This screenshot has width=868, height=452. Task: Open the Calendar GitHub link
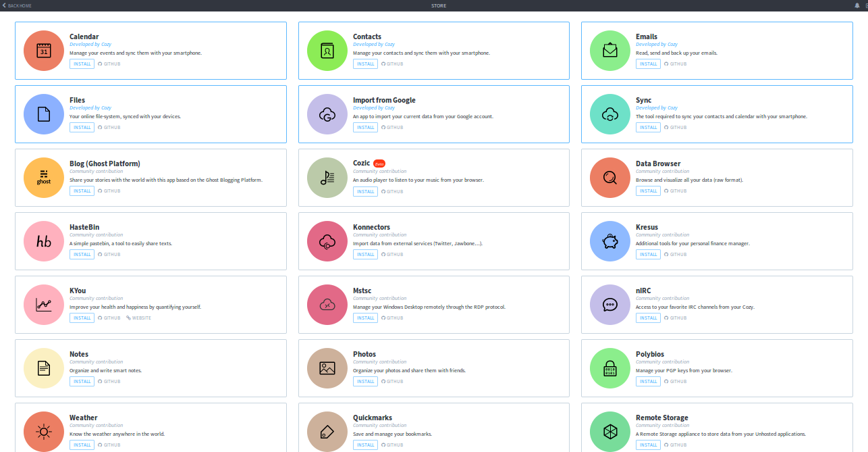click(x=109, y=64)
